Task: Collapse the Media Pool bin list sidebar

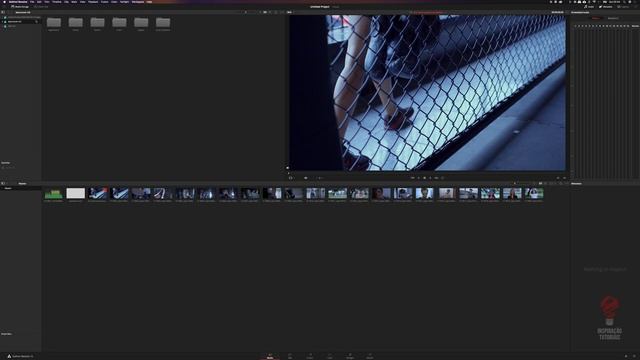Action: 3,184
